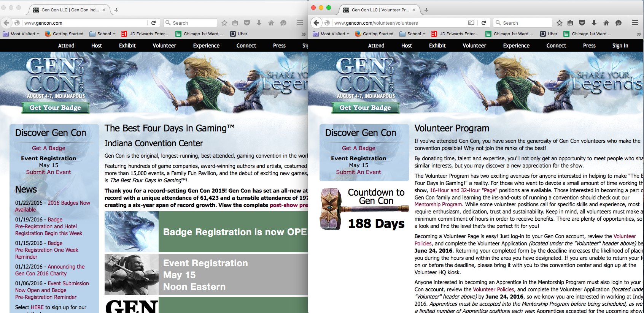Expand School bookmark folder in left window
Screen dimensions: 644x313
pos(103,34)
